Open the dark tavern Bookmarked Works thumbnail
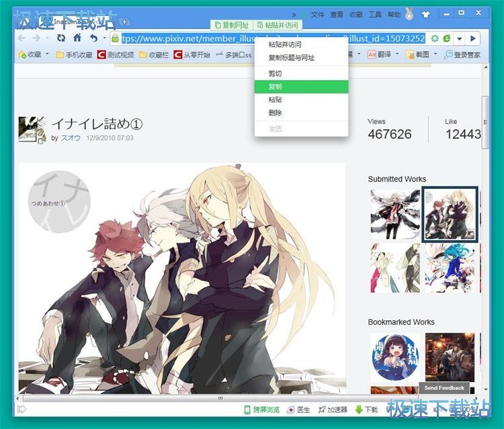The width and height of the screenshot is (504, 429). (x=450, y=357)
